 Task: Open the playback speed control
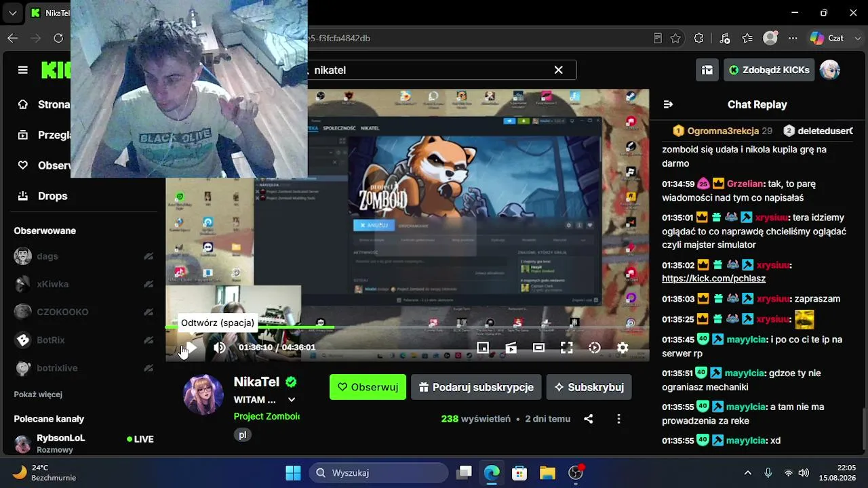point(595,348)
